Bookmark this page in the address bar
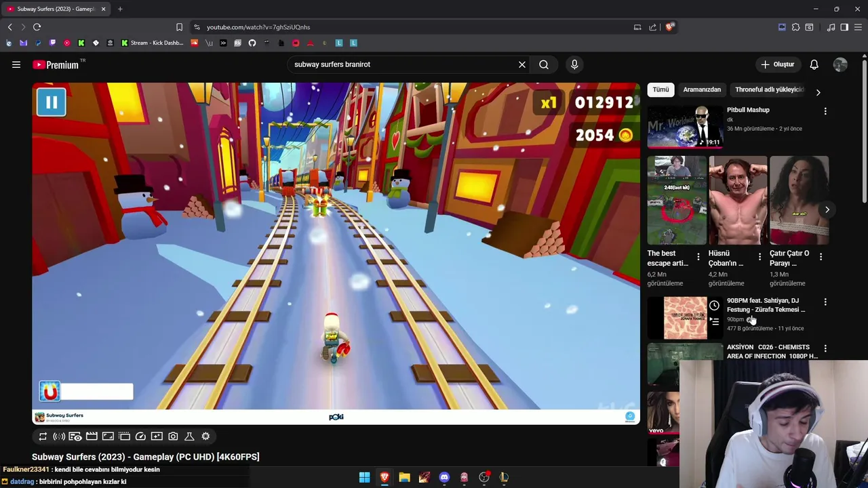Viewport: 868px width, 488px height. [x=179, y=27]
